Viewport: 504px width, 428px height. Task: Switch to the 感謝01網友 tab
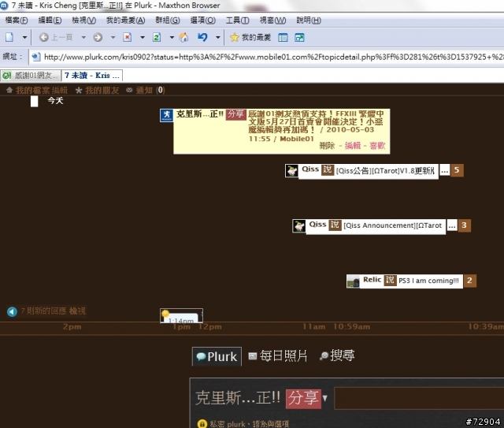pos(31,76)
